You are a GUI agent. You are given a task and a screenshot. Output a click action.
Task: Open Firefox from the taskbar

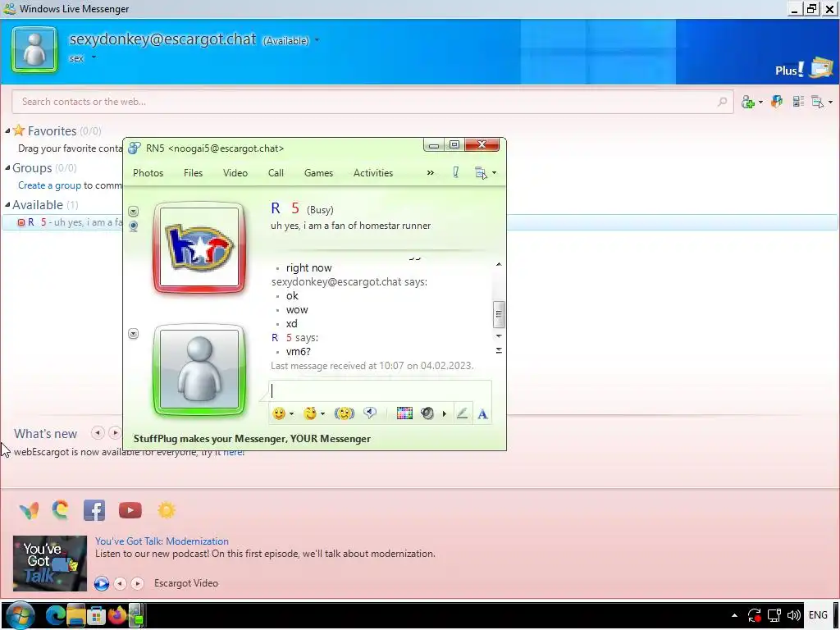pos(117,615)
